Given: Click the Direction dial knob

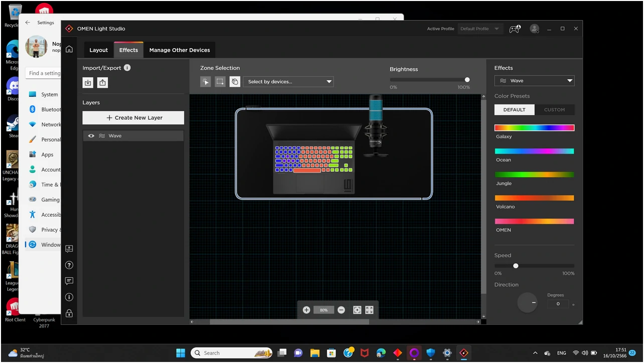Looking at the screenshot, I should click(x=527, y=303).
